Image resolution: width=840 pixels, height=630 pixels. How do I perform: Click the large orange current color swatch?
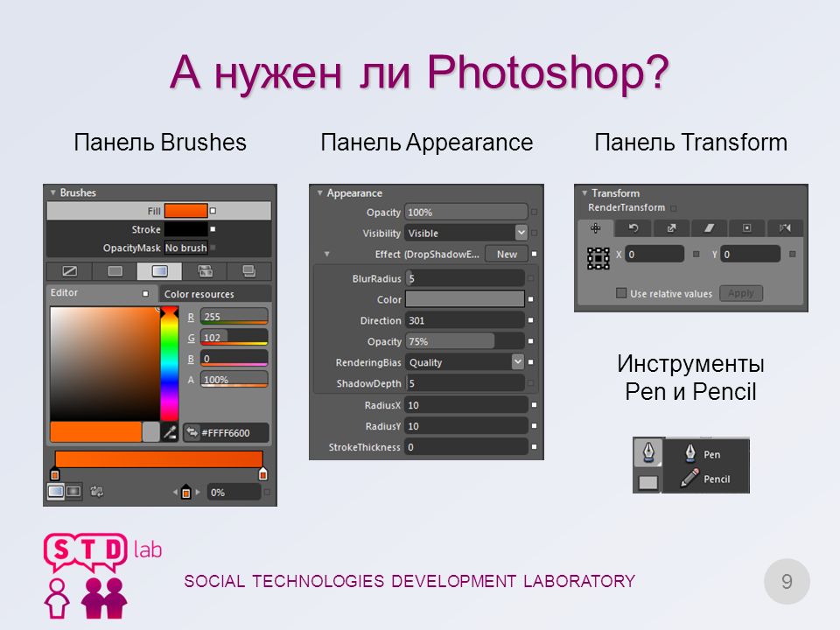[x=96, y=431]
